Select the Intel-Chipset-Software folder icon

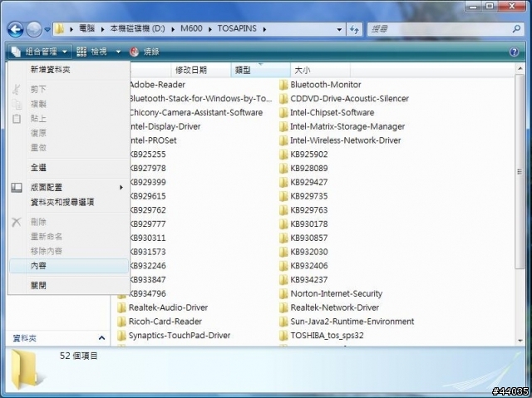(x=283, y=112)
